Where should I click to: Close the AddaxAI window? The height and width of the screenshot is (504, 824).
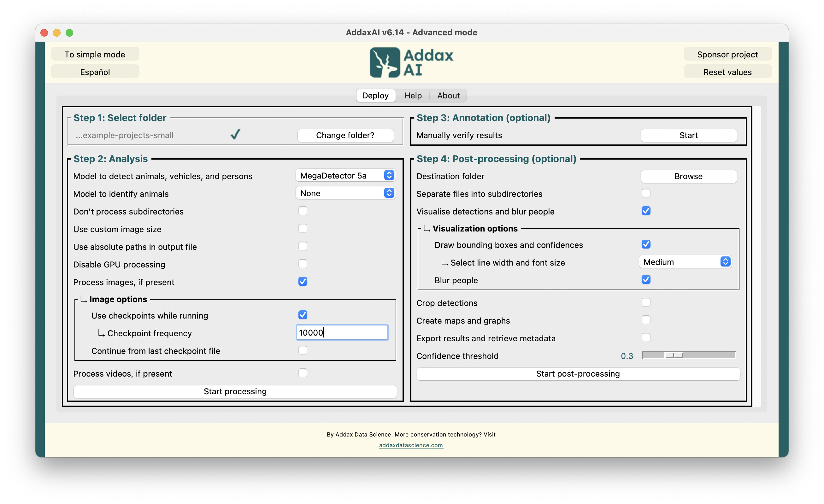tap(44, 32)
